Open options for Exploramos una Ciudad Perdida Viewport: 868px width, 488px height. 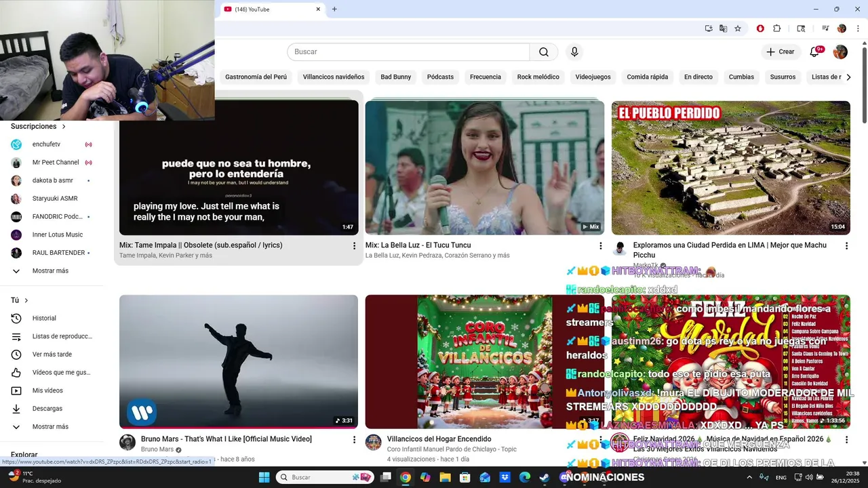pyautogui.click(x=846, y=246)
